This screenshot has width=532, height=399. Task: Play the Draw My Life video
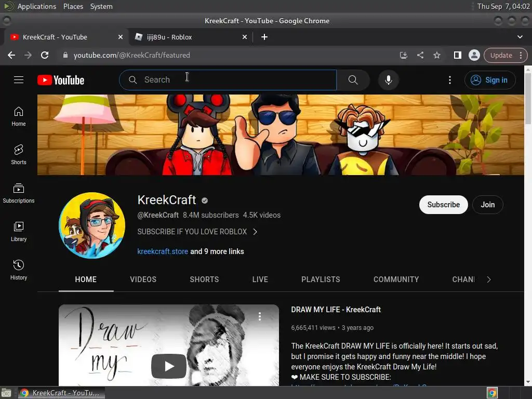[169, 366]
